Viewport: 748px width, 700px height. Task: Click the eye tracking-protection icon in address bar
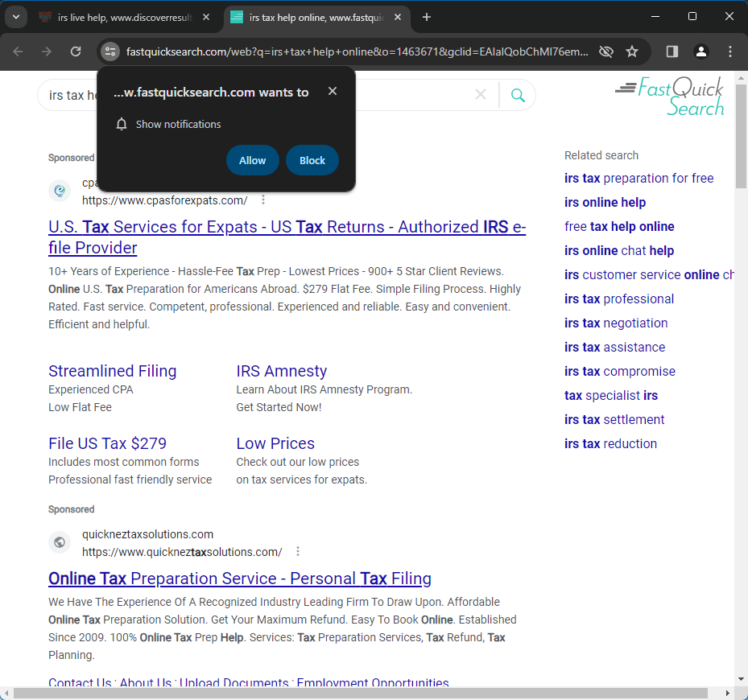[x=605, y=51]
